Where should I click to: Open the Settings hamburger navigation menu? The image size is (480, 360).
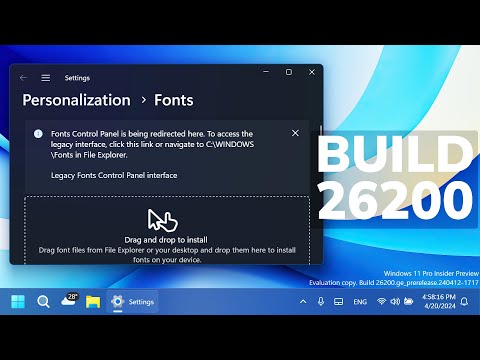46,78
